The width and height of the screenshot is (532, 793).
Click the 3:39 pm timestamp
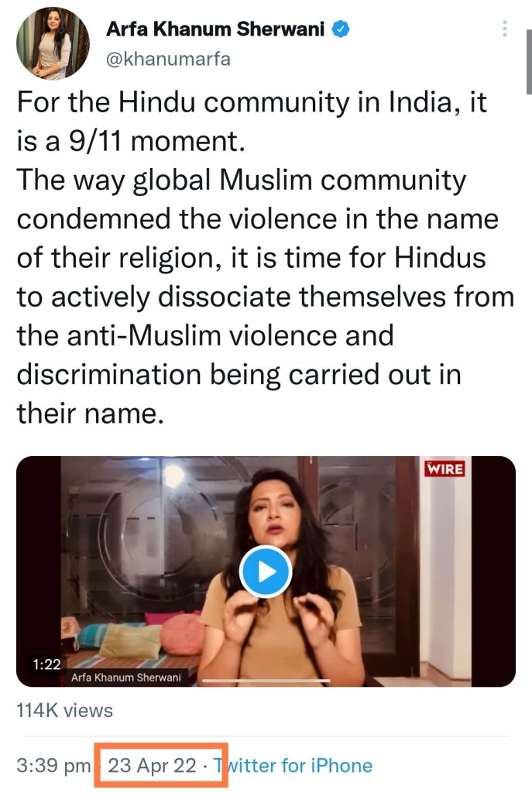click(x=53, y=765)
